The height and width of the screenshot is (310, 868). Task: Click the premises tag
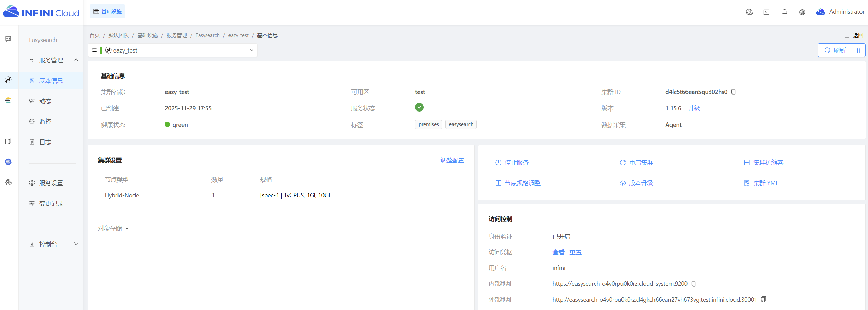[428, 124]
